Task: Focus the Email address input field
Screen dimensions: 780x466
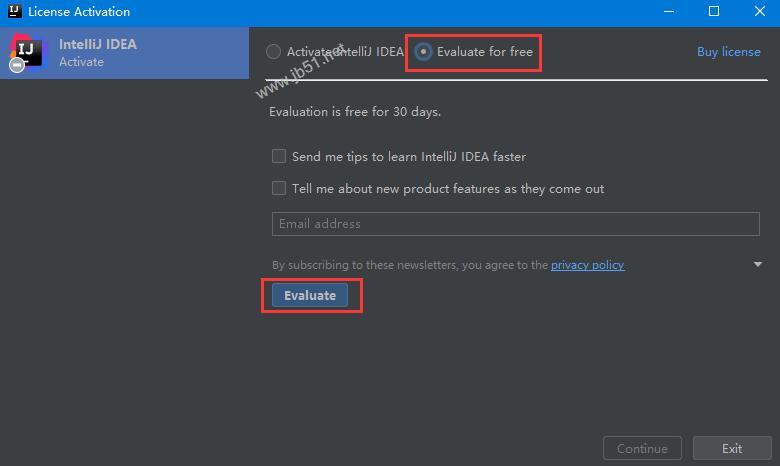Action: coord(515,224)
